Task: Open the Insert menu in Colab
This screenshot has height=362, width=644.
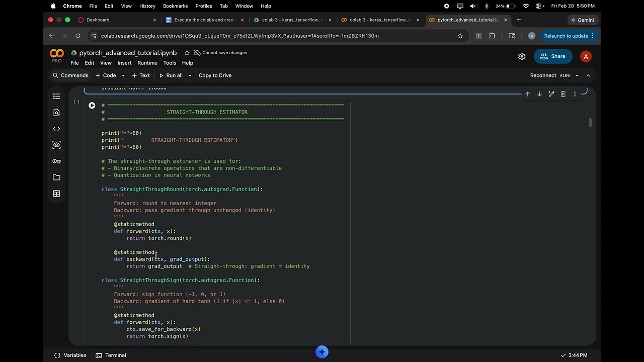Action: tap(124, 63)
